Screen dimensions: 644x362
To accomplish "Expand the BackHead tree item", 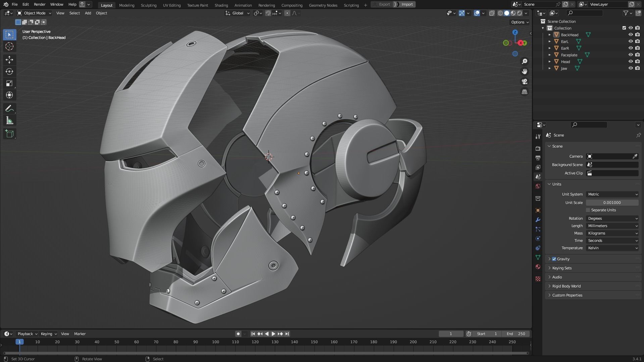I will pyautogui.click(x=549, y=35).
